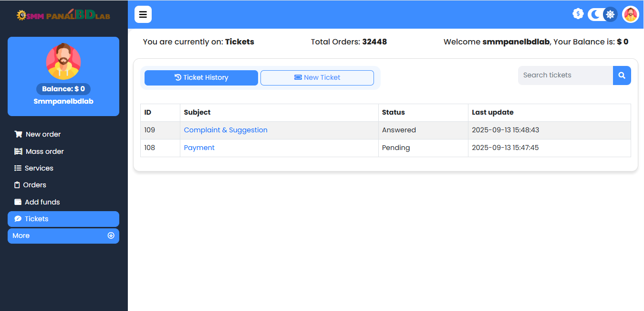Open Add funds page
This screenshot has width=644, height=311.
pyautogui.click(x=42, y=202)
